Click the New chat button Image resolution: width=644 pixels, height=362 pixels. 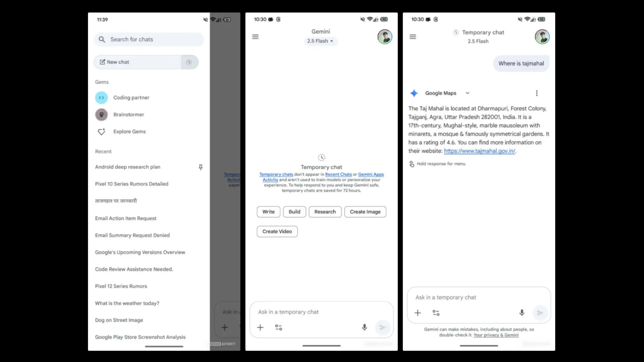pyautogui.click(x=137, y=62)
